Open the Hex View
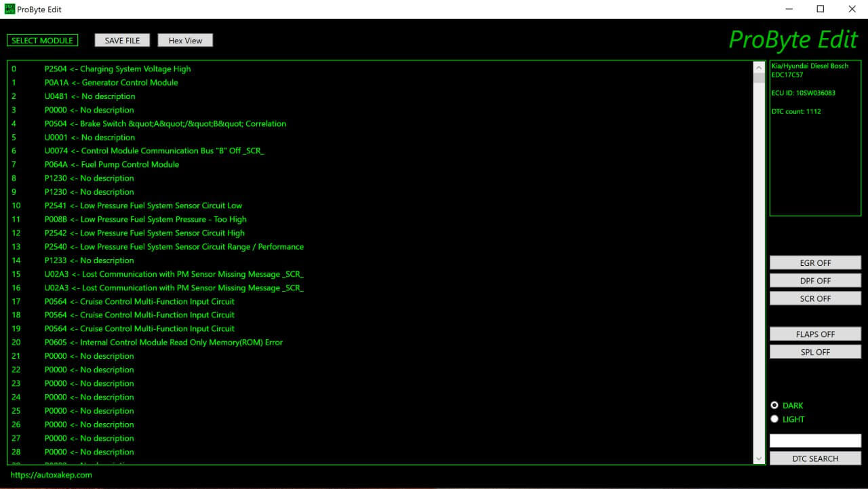 pyautogui.click(x=185, y=41)
